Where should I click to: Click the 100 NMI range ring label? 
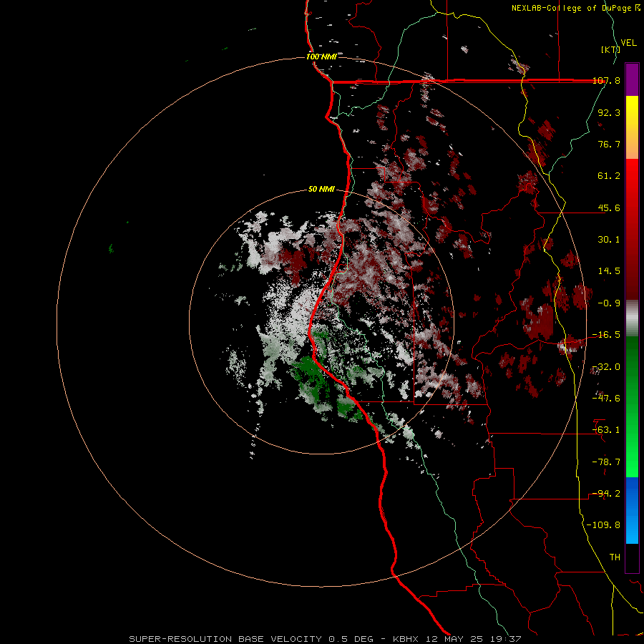[321, 57]
